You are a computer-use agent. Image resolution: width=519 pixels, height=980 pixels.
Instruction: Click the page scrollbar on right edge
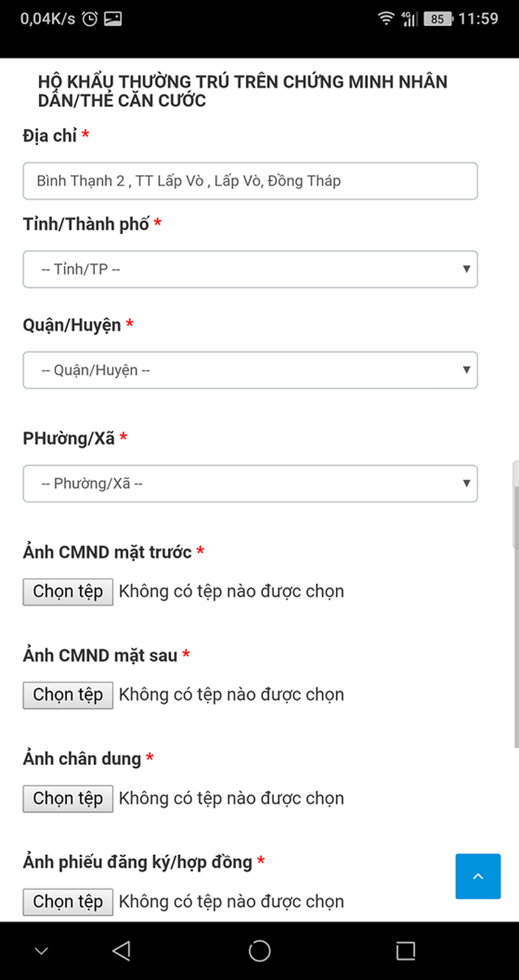(516, 504)
